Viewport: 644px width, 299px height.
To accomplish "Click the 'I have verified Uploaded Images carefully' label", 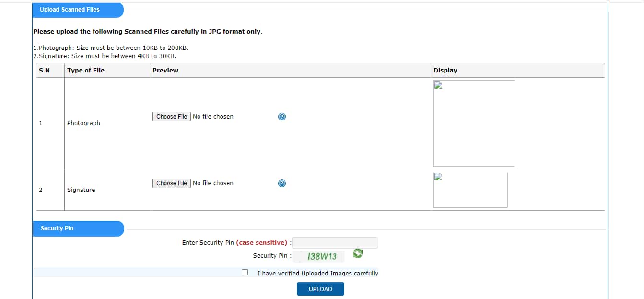I will pyautogui.click(x=317, y=273).
